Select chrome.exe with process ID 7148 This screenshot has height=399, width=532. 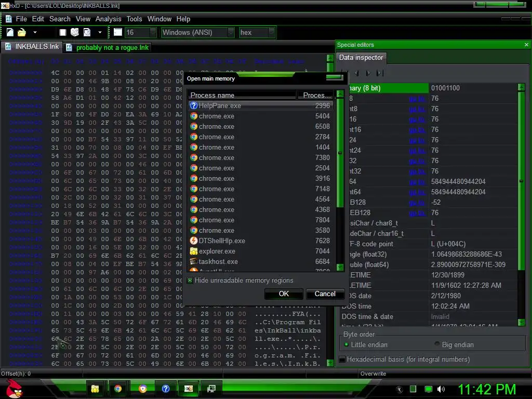pos(260,189)
